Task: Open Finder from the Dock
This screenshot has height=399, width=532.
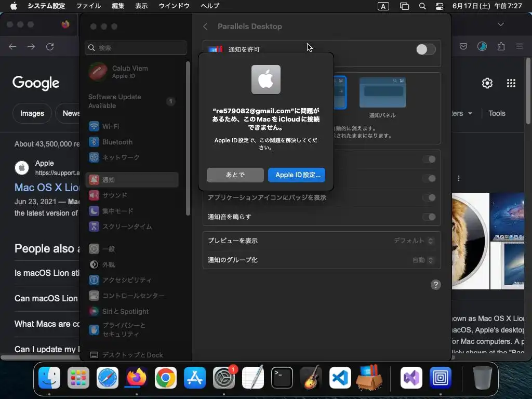Action: (49, 378)
